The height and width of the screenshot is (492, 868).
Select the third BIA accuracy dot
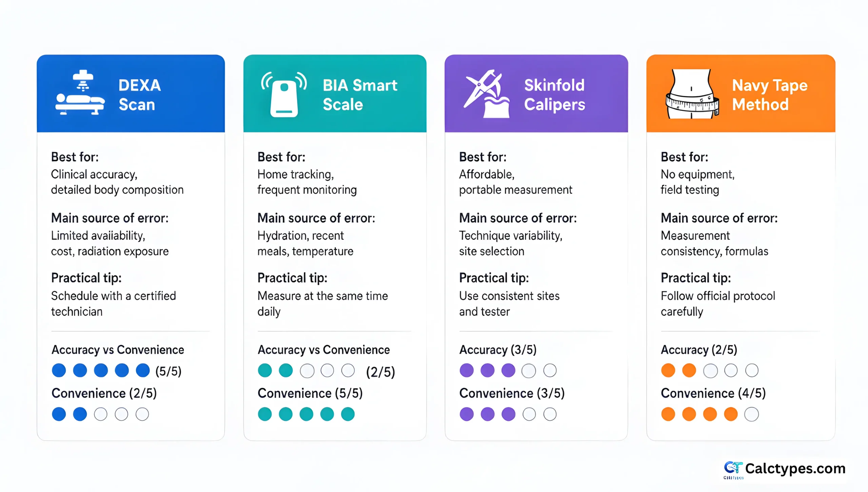(307, 371)
